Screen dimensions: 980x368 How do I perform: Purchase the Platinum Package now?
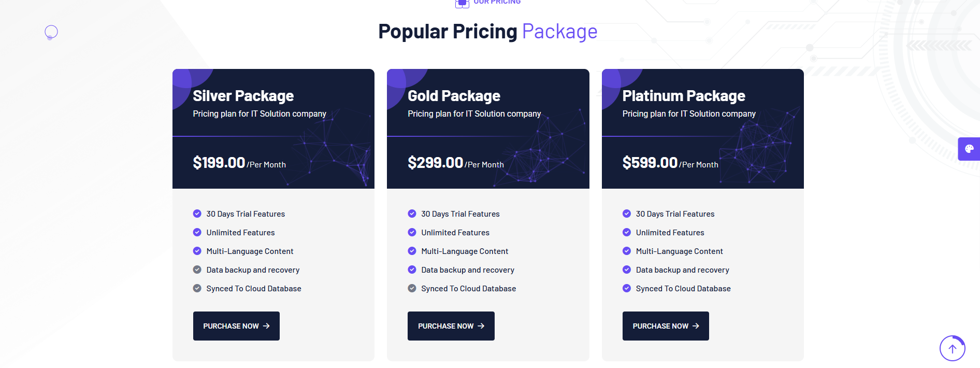[x=666, y=326]
